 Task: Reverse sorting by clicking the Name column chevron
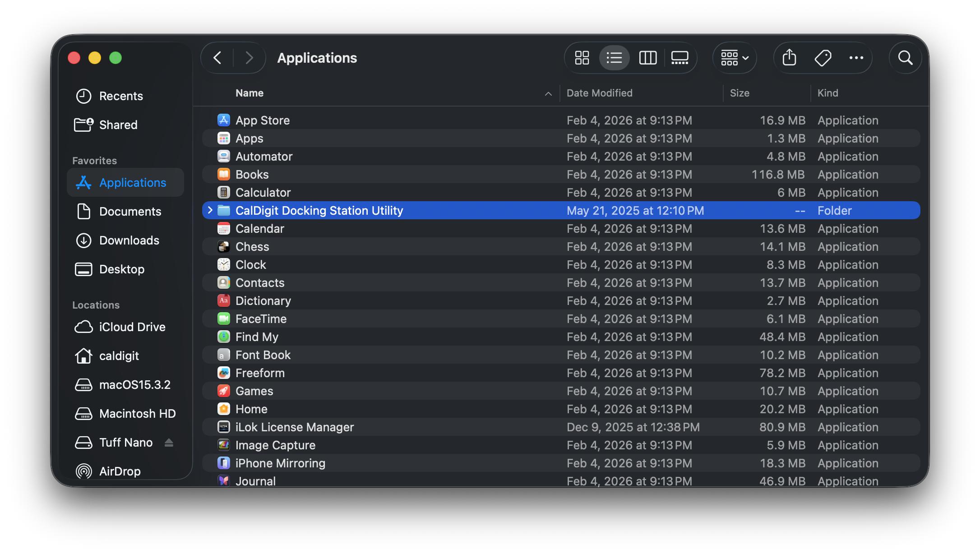pyautogui.click(x=548, y=93)
